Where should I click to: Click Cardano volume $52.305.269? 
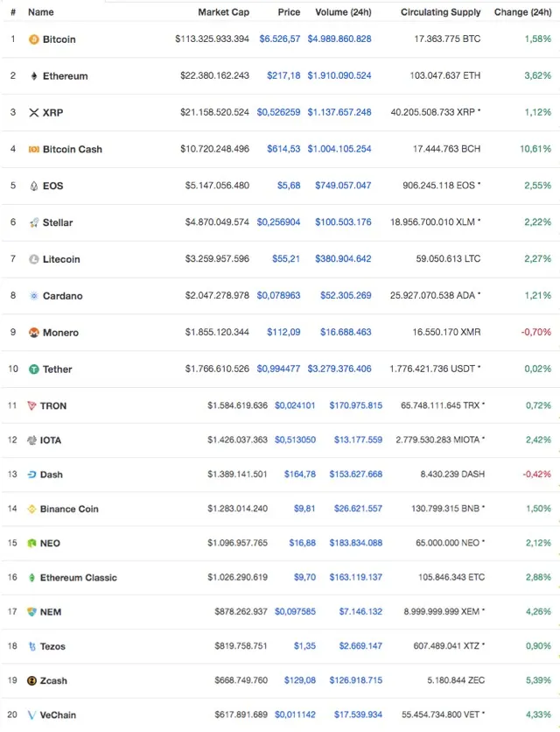point(346,295)
